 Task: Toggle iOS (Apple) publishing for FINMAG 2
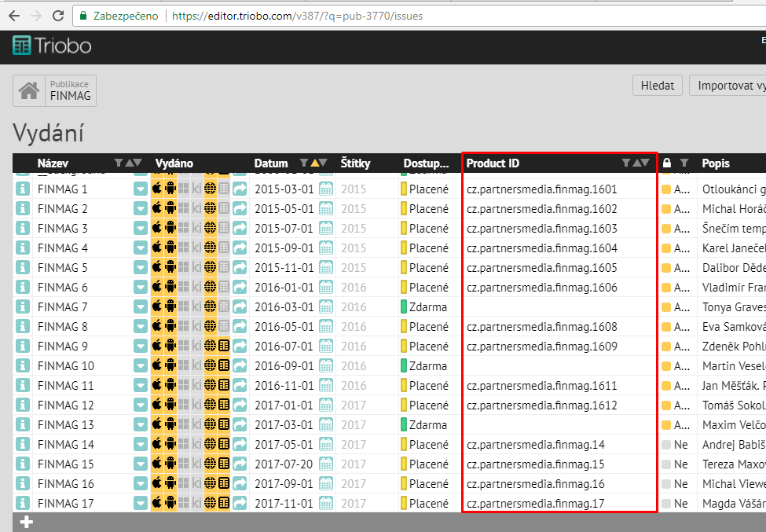click(x=157, y=208)
